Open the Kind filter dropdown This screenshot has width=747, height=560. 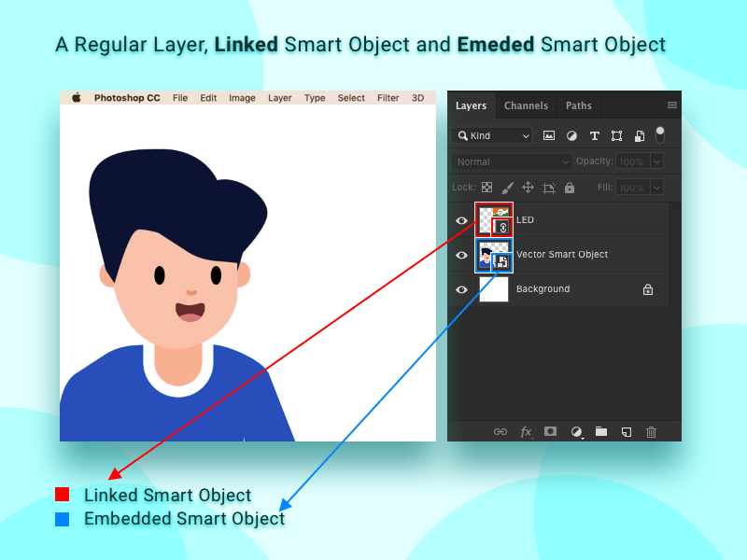(x=491, y=135)
